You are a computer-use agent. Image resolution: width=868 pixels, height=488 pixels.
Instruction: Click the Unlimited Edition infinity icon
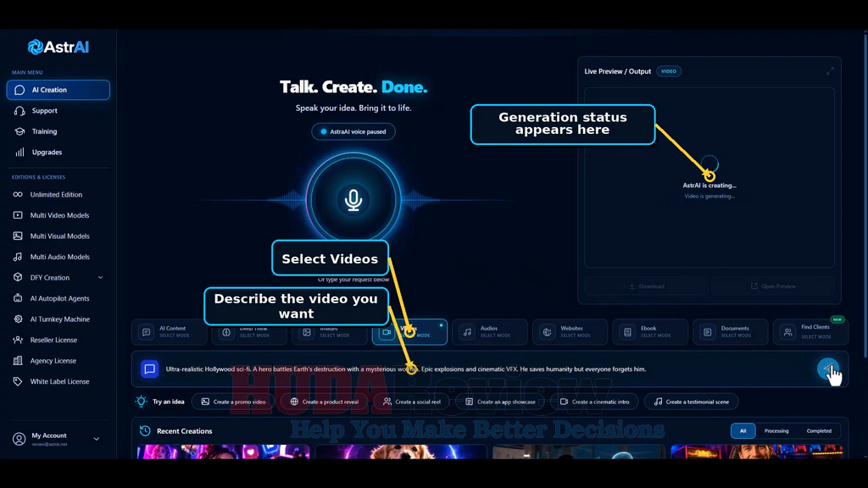click(18, 194)
